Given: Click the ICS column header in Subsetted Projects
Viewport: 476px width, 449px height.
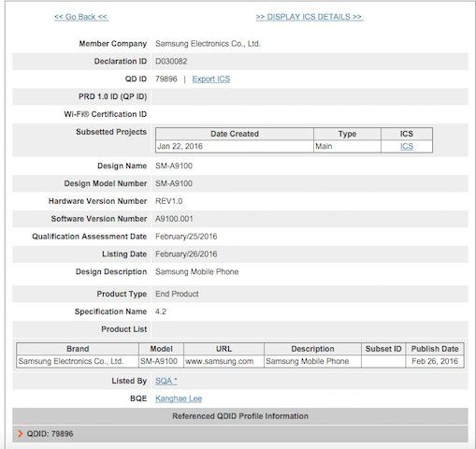Looking at the screenshot, I should click(407, 134).
